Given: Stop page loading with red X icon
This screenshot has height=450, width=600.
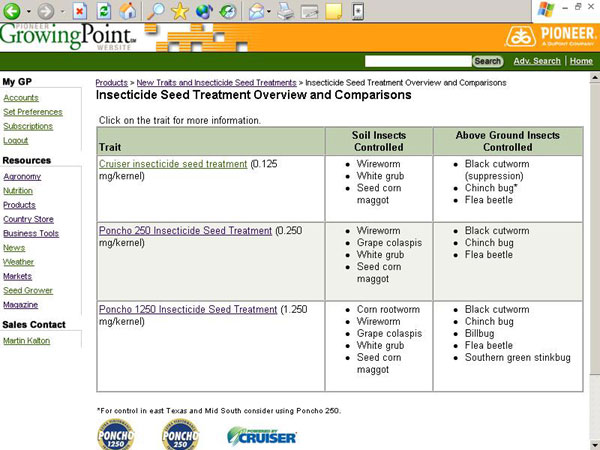Looking at the screenshot, I should 80,11.
